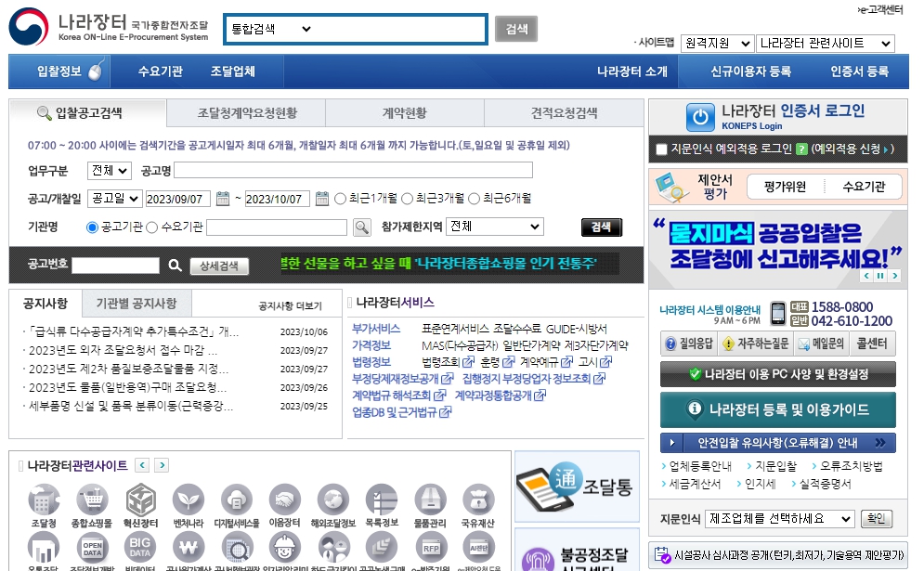Click the top 통합검색 text field
The width and height of the screenshot is (924, 571).
[398, 29]
